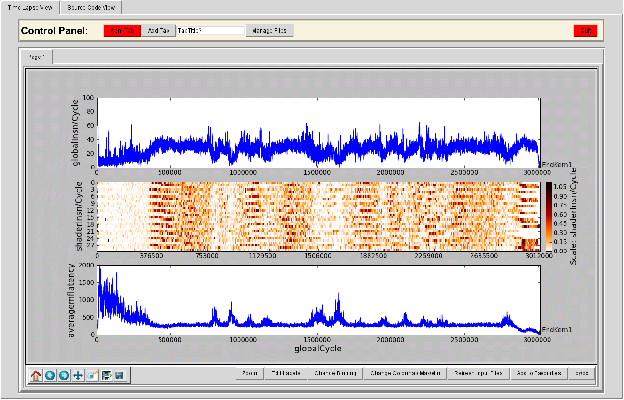This screenshot has height=400, width=624.
Task: Click the red Rem Tab button
Action: 124,31
